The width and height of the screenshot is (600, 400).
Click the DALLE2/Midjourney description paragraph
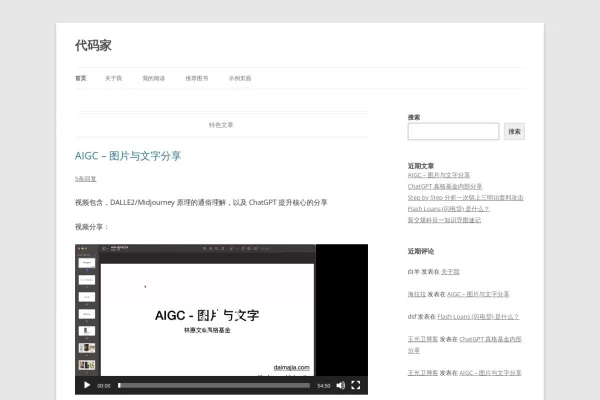201,202
